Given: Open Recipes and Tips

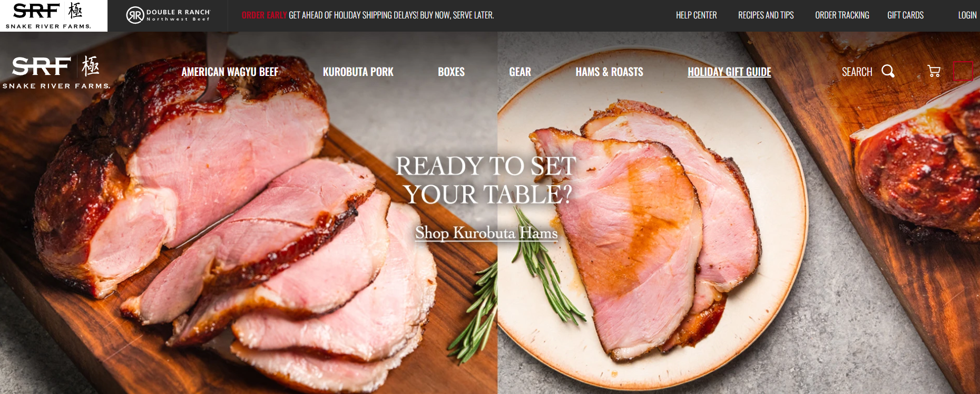Looking at the screenshot, I should click(x=766, y=15).
